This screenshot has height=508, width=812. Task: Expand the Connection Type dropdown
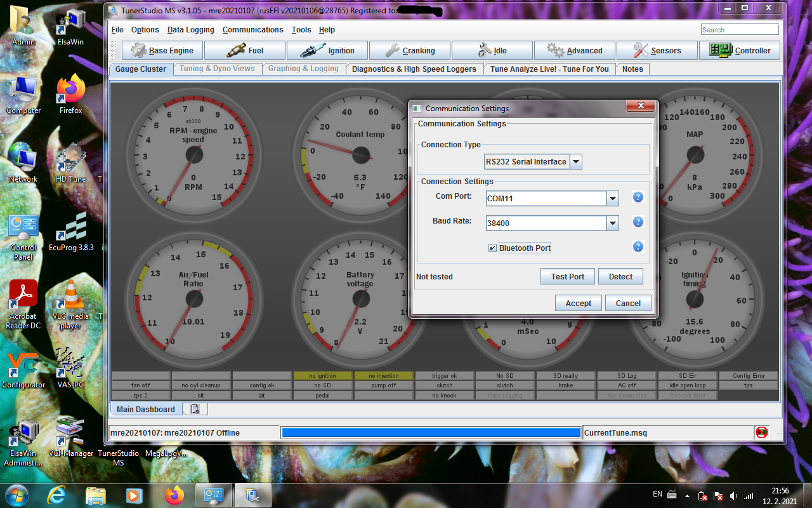(576, 161)
